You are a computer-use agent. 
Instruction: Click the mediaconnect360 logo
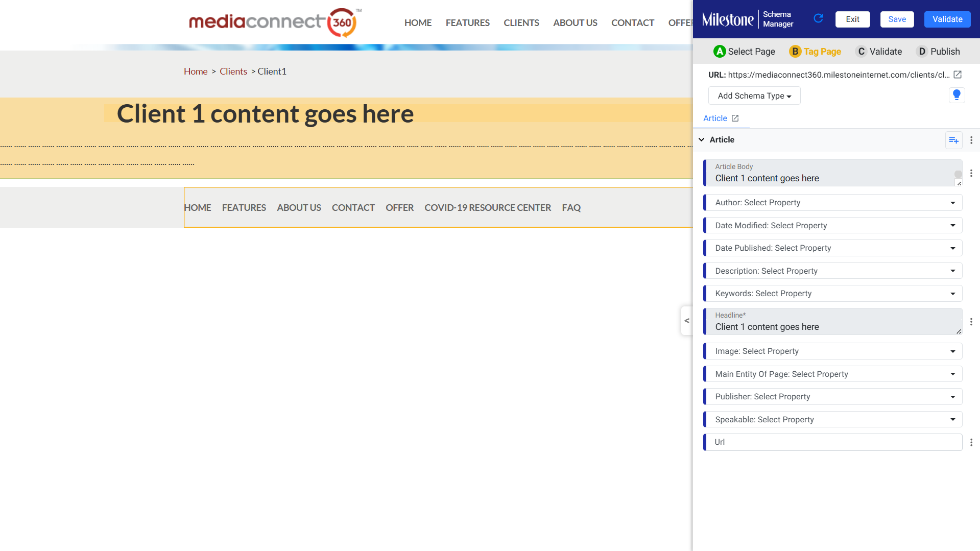pos(275,22)
